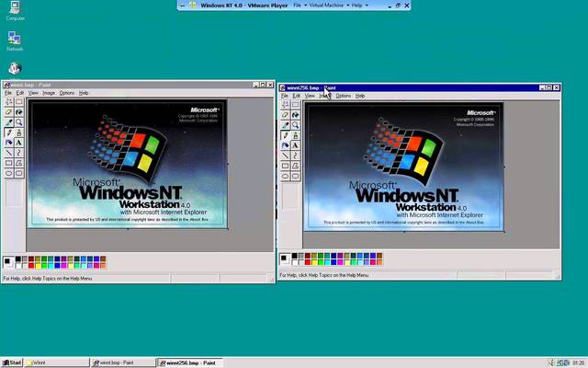This screenshot has width=588, height=368.
Task: Click the Start button on taskbar
Action: (x=12, y=362)
